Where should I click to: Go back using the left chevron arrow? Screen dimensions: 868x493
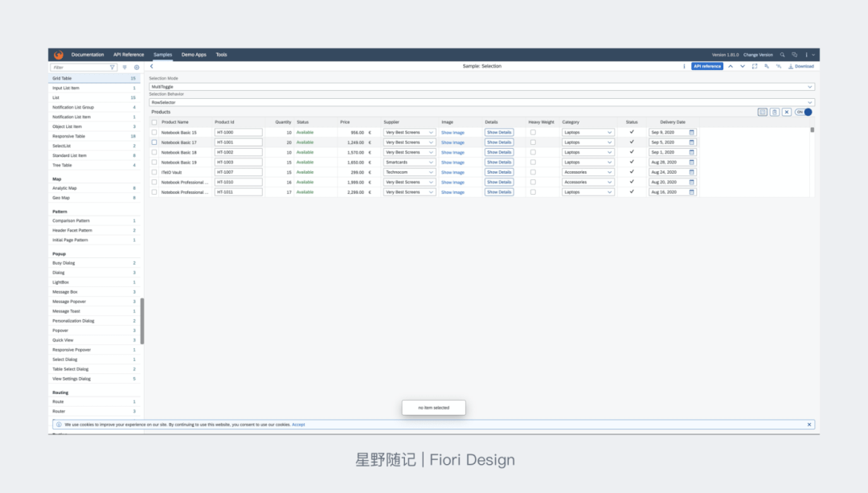click(152, 66)
